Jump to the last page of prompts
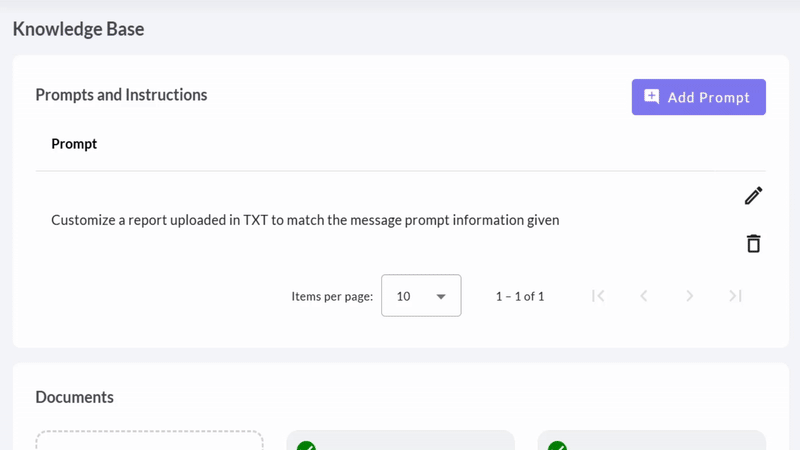The image size is (800, 450). point(735,296)
